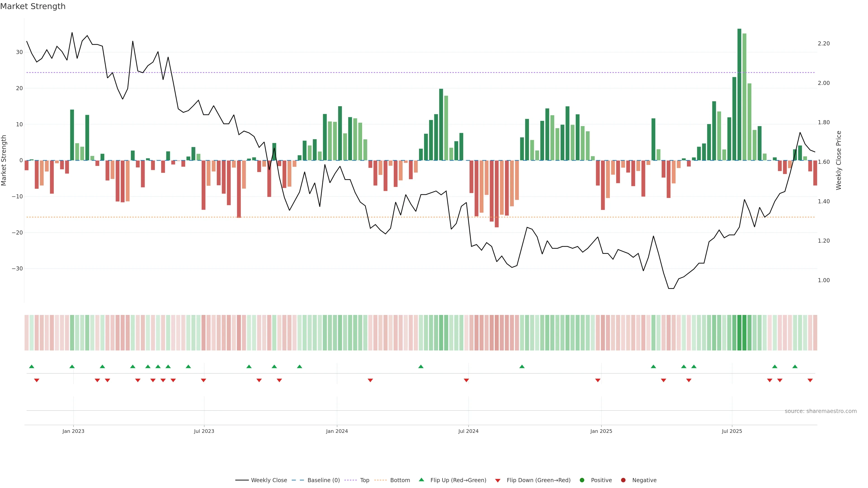The image size is (868, 488).
Task: Click the last red flip-down marker on the right
Action: click(x=810, y=380)
